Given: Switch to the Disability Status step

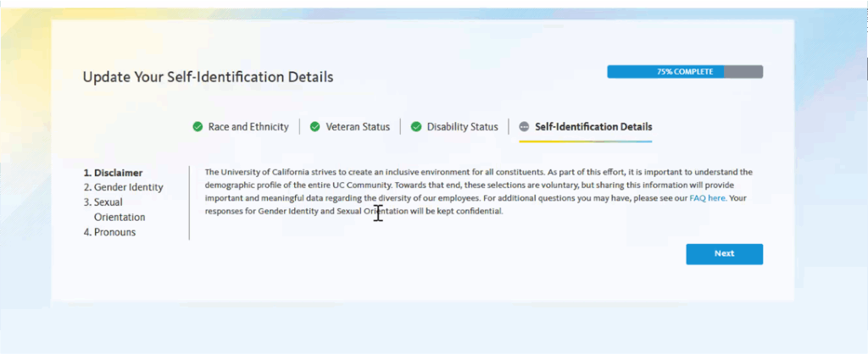Looking at the screenshot, I should coord(462,127).
